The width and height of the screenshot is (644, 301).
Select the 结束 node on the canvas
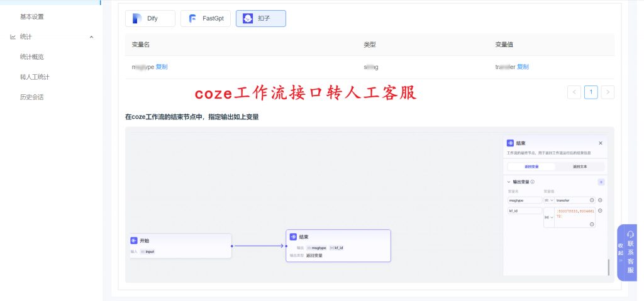click(338, 246)
